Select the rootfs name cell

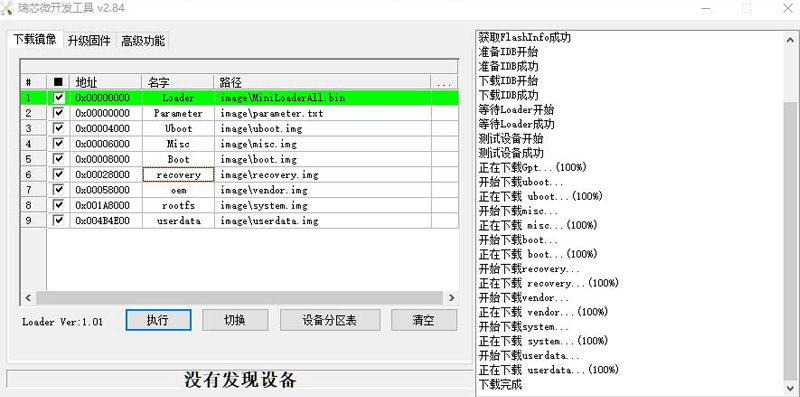tap(178, 205)
